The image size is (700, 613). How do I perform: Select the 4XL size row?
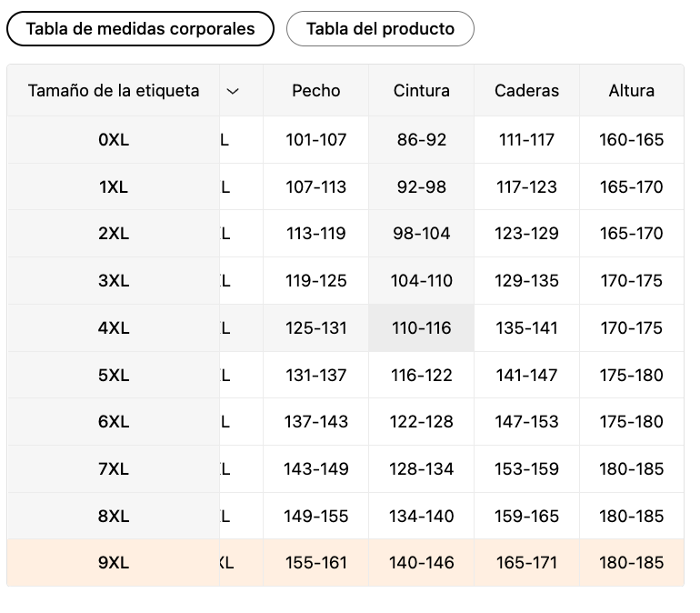[x=114, y=328]
